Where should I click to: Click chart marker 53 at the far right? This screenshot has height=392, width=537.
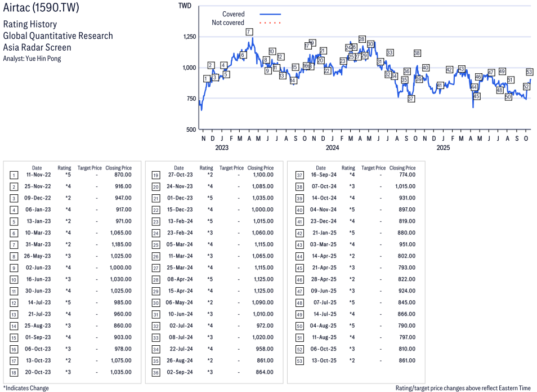529,72
